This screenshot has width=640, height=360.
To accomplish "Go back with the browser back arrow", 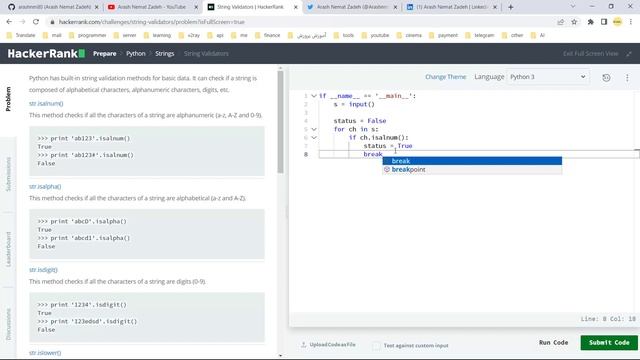I will (9, 22).
